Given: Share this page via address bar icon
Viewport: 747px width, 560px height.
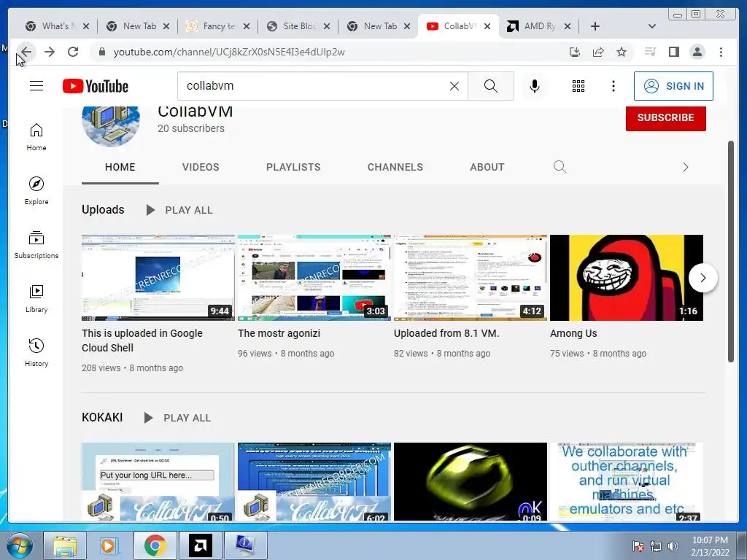Looking at the screenshot, I should pos(598,52).
